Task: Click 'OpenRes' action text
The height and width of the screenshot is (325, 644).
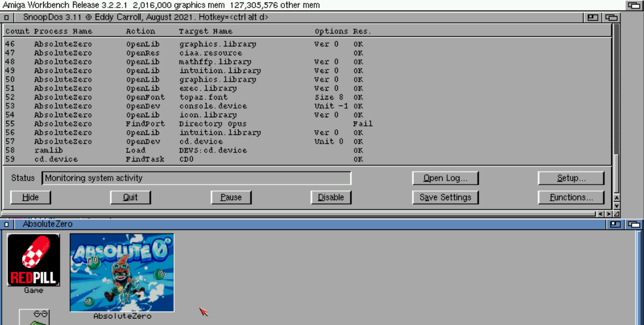Action: [142, 53]
